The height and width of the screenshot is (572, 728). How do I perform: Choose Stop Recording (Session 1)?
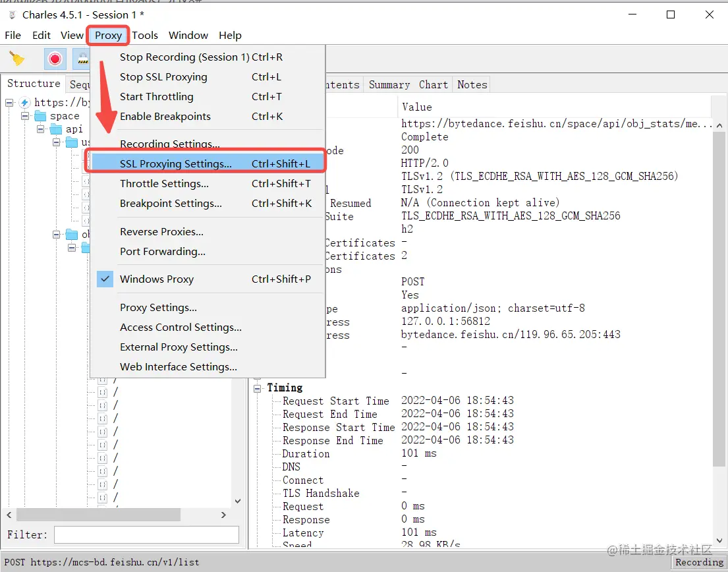tap(208, 57)
